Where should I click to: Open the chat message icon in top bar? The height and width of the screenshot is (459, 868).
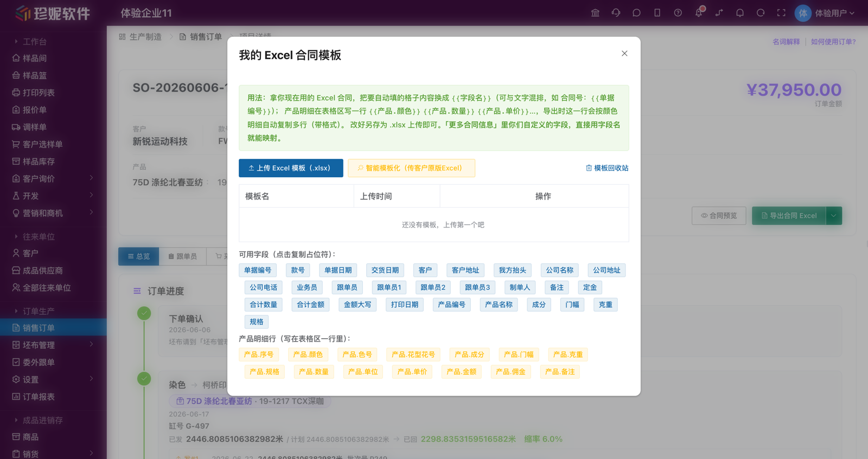[636, 13]
